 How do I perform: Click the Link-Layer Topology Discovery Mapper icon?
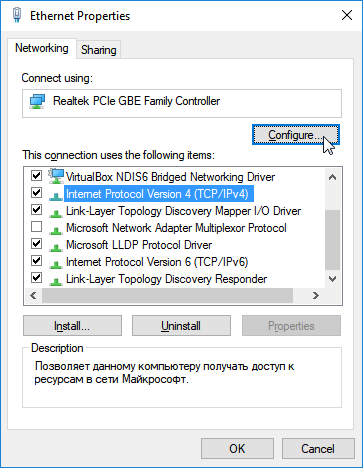56,213
